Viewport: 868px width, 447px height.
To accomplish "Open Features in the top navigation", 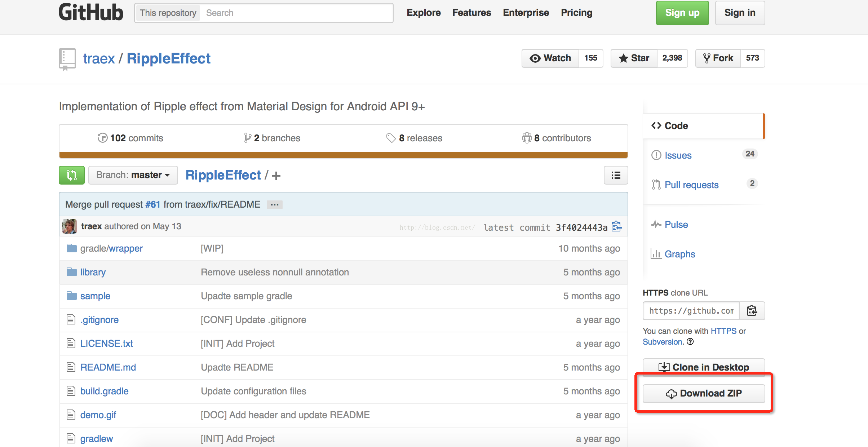I will [472, 13].
